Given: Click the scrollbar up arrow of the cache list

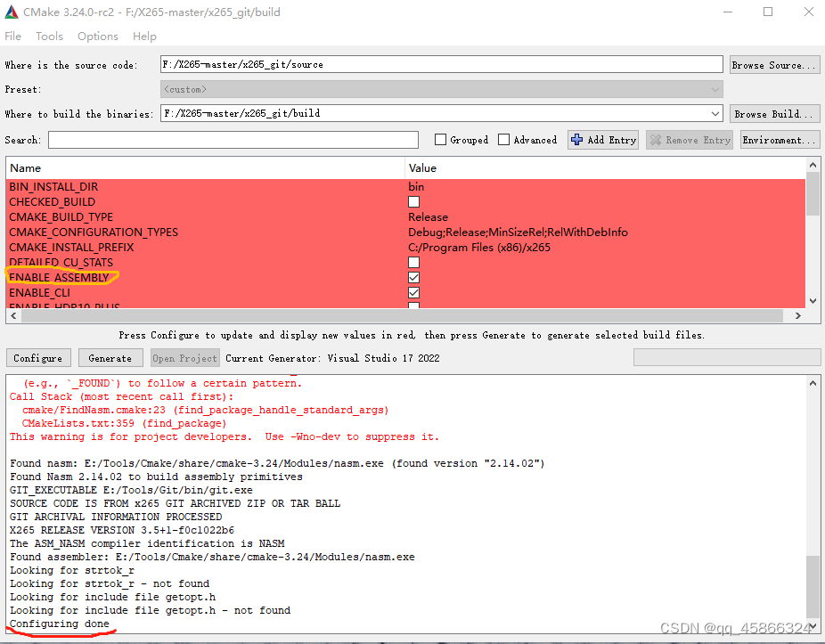Looking at the screenshot, I should pos(812,164).
